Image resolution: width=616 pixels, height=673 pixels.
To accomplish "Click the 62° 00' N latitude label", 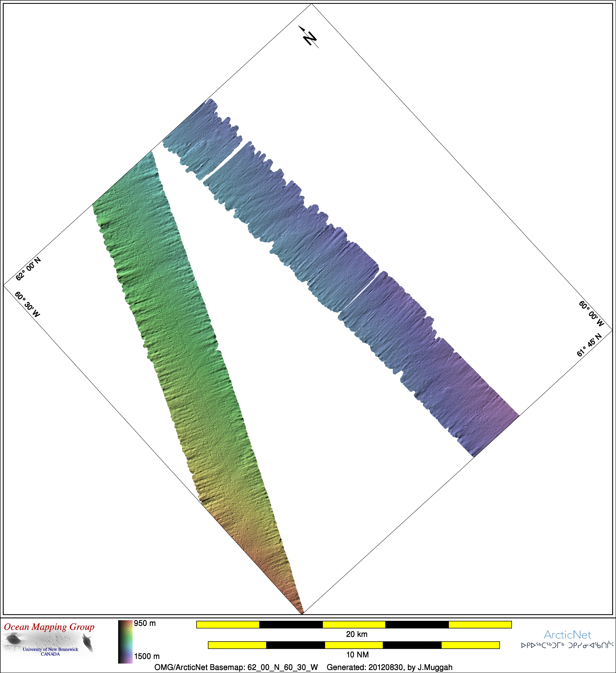I will coord(28,269).
